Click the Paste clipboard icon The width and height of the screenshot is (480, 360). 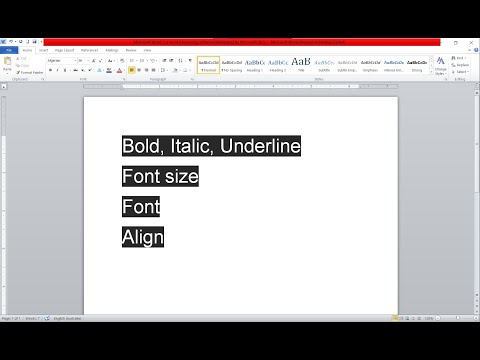pyautogui.click(x=7, y=62)
